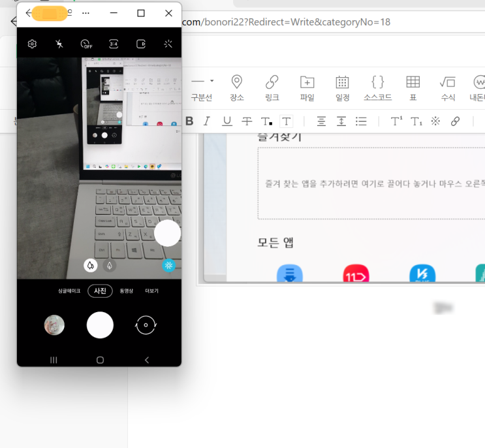This screenshot has height=448, width=485.
Task: Open the gallery preview thumbnail
Action: [x=54, y=325]
